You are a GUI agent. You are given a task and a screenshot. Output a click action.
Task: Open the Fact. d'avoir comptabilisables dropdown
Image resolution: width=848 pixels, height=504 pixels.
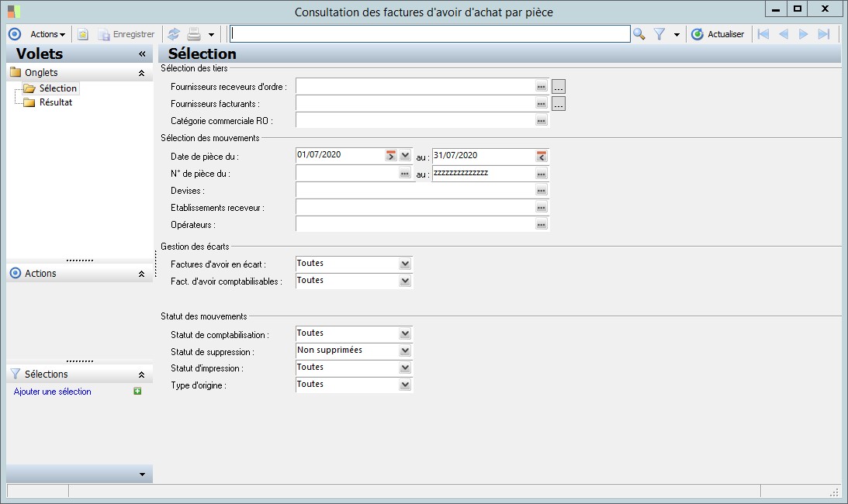(405, 281)
